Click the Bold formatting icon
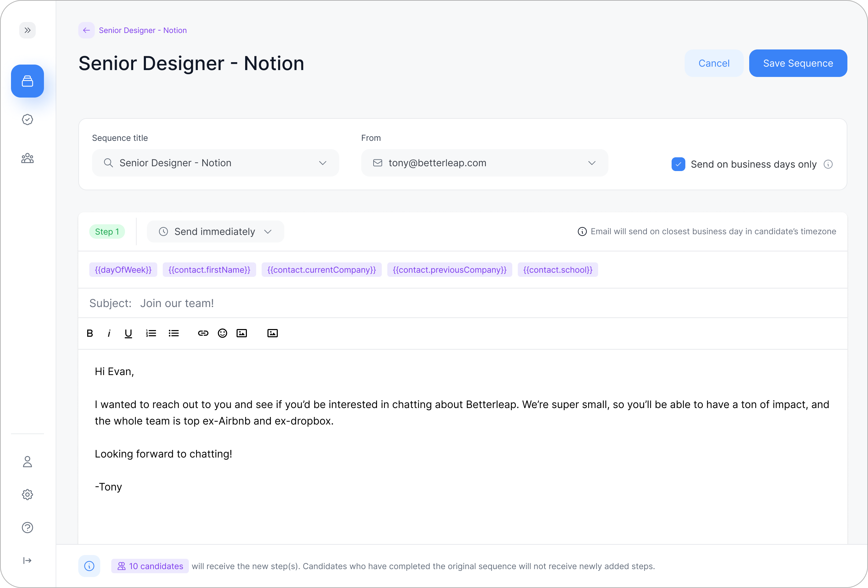 [90, 333]
